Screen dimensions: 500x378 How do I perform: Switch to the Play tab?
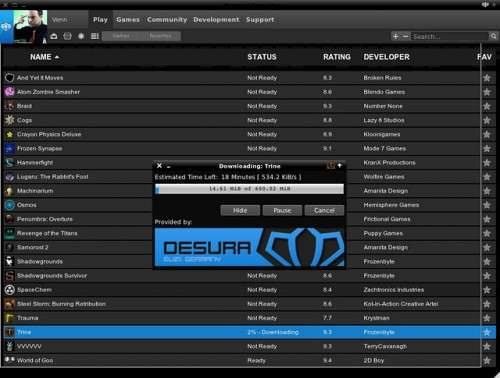(x=100, y=20)
